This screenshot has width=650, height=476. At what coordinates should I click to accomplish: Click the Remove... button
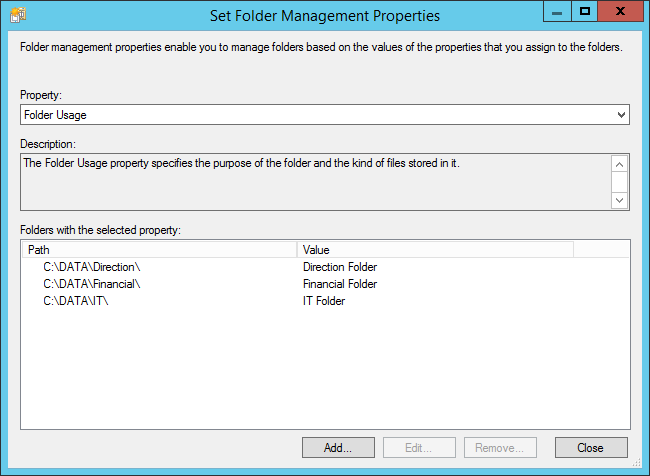[500, 448]
